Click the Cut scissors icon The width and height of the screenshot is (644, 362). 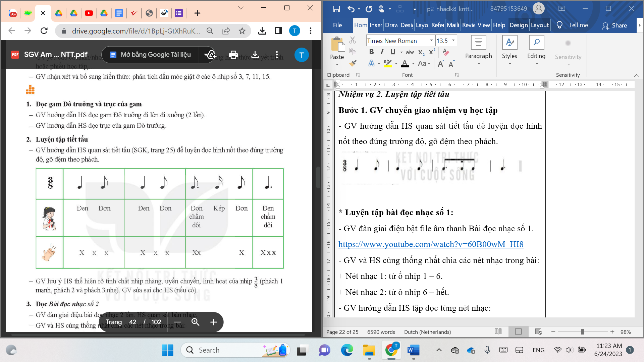coord(352,40)
